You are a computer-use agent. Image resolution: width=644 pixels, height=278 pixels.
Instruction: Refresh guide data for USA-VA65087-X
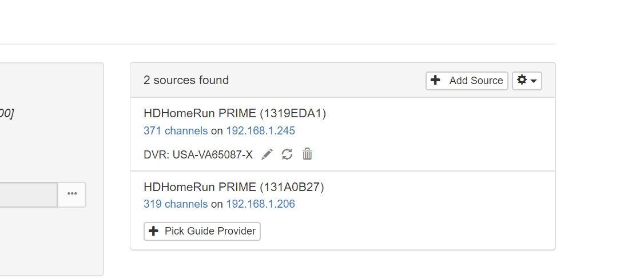pos(287,154)
